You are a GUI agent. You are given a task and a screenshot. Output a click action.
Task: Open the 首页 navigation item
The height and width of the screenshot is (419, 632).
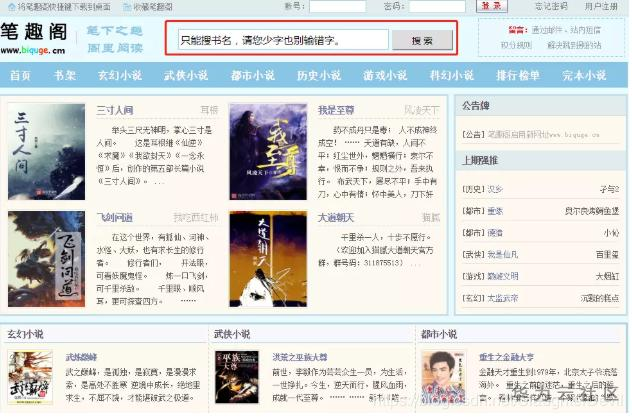click(20, 75)
